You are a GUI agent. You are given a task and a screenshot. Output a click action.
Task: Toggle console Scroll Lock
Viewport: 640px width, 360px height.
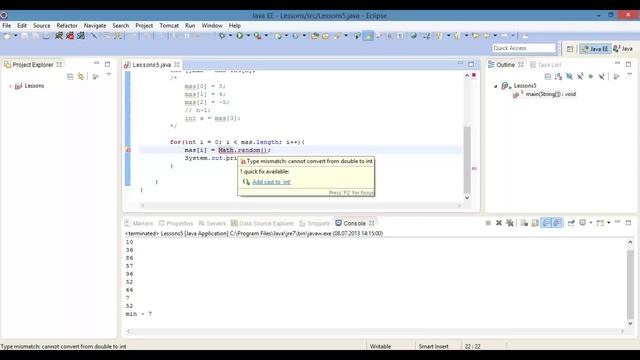tap(535, 223)
